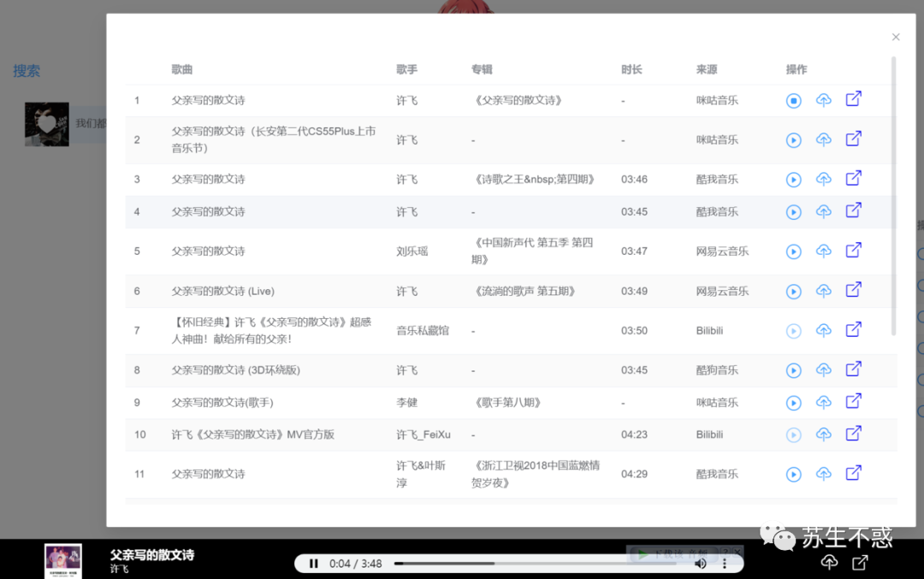Open external page for 李健's 歌手第八期 version
This screenshot has height=579, width=924.
point(853,401)
